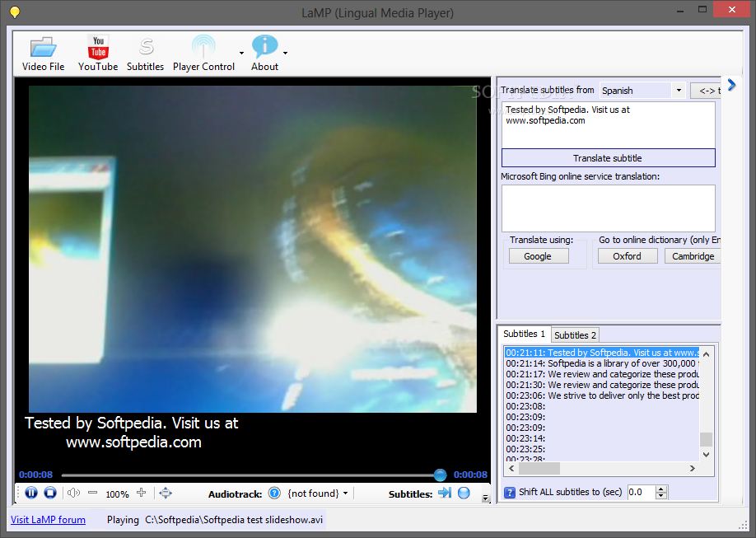Image resolution: width=756 pixels, height=538 pixels.
Task: Expand the About dropdown arrow
Action: click(x=286, y=53)
